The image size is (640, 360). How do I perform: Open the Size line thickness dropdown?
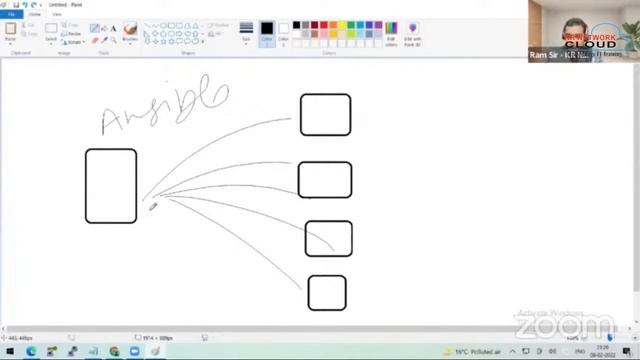[x=246, y=33]
